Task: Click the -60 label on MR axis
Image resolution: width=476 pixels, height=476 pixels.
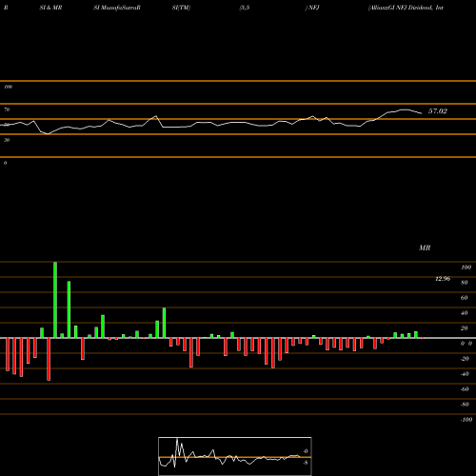Action: coord(465,389)
